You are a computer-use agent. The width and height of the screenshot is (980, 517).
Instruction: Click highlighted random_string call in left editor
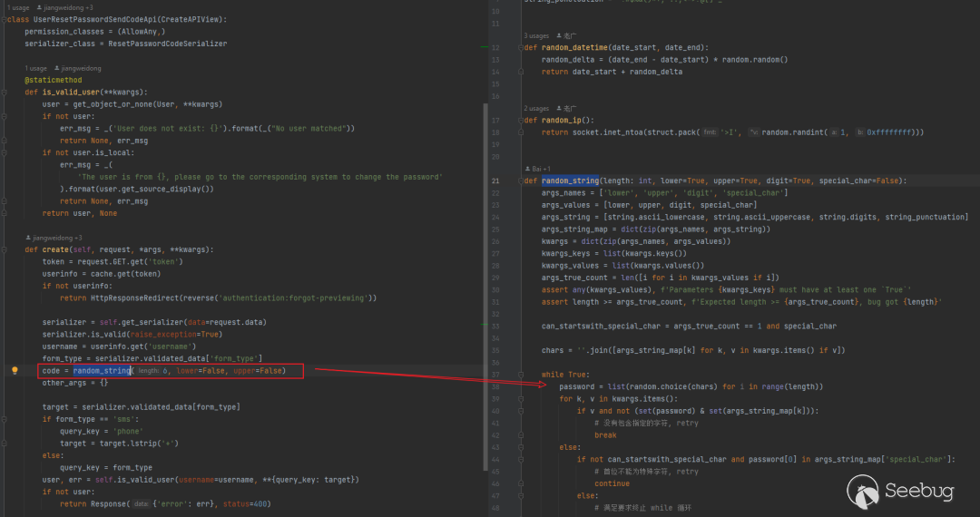pyautogui.click(x=103, y=371)
